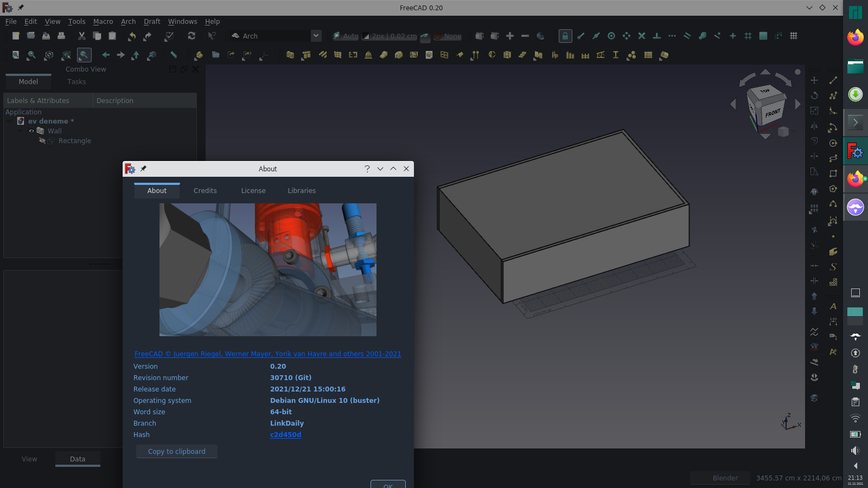
Task: Click the New document icon
Action: click(15, 36)
